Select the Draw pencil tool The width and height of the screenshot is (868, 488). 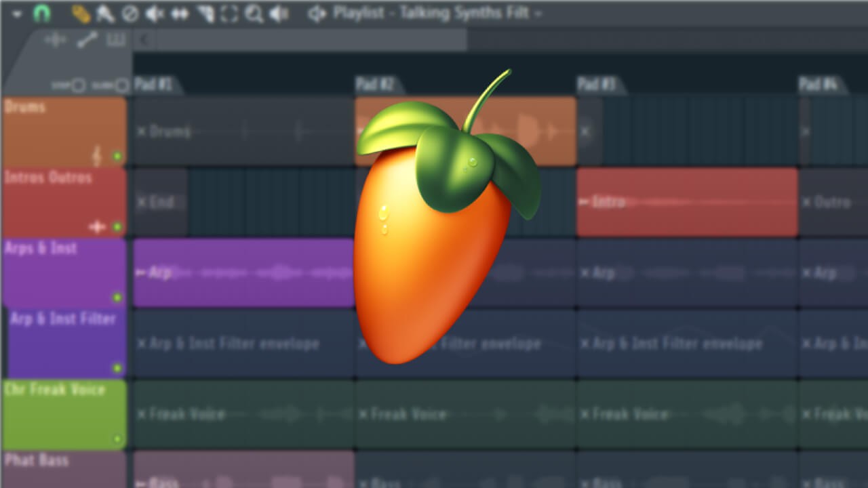click(x=81, y=13)
